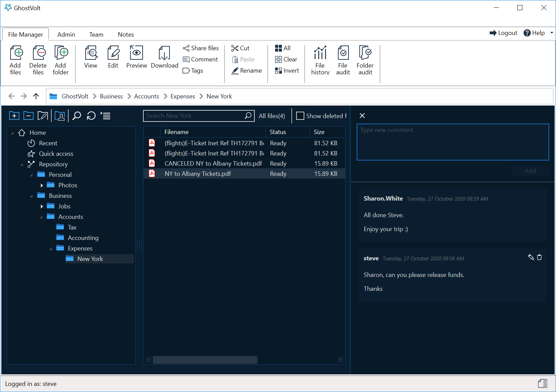Viewport: 556px width, 392px height.
Task: Collapse the Home tree node
Action: pyautogui.click(x=12, y=133)
